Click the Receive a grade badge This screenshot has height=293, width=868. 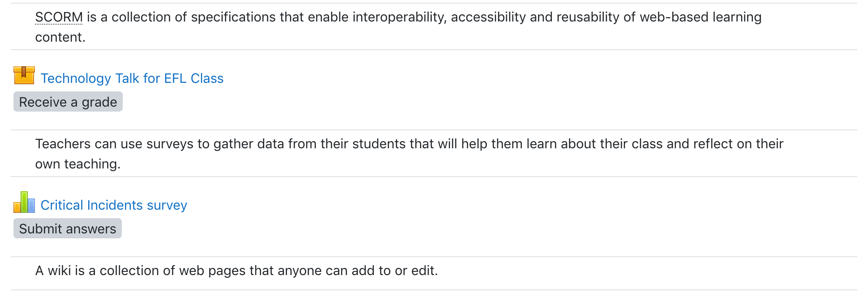68,102
